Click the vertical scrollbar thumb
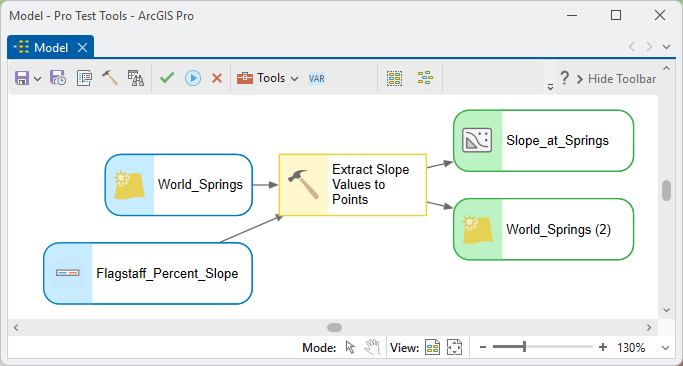 point(666,190)
